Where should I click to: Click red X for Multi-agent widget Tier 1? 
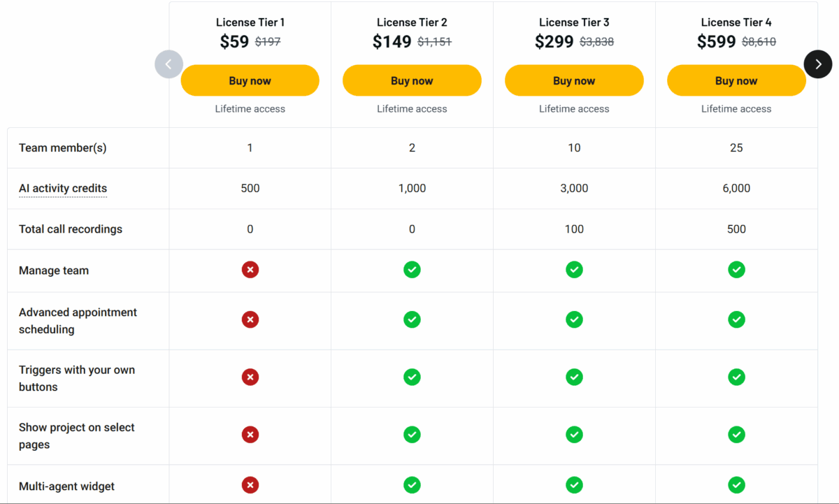pyautogui.click(x=250, y=485)
